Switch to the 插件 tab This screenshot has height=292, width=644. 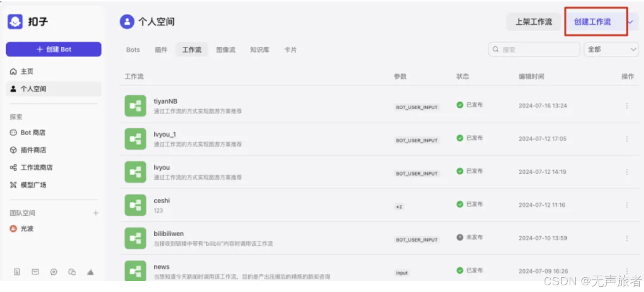[161, 50]
